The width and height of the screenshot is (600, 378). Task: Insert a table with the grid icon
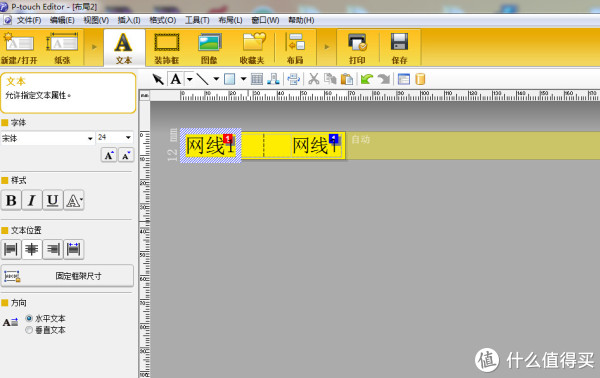pos(257,79)
